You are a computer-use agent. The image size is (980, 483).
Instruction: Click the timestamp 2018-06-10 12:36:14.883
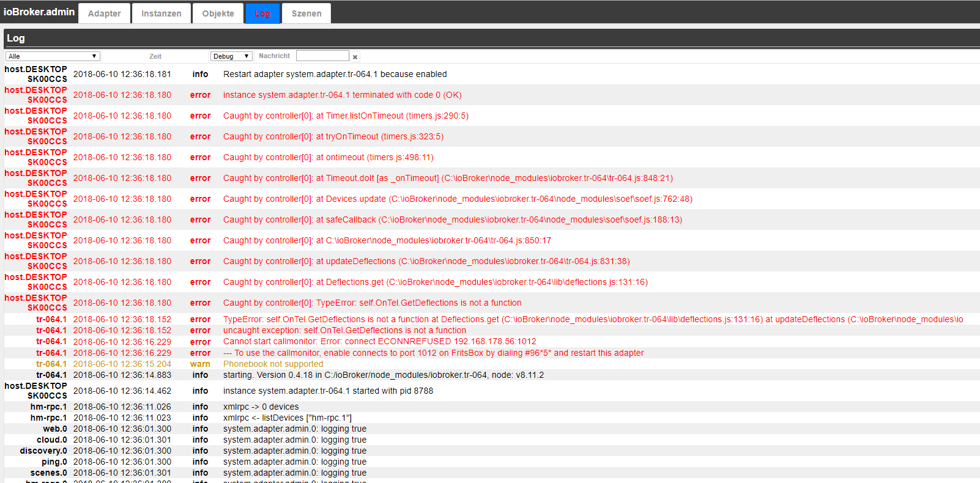pyautogui.click(x=122, y=375)
